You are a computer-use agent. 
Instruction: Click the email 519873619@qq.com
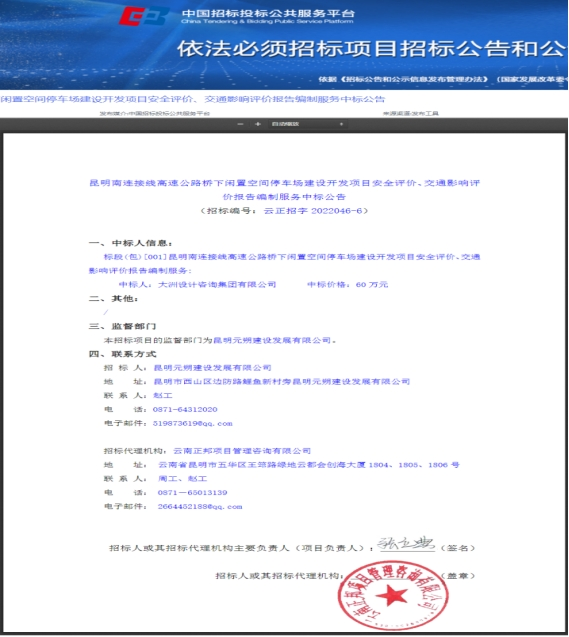(193, 423)
